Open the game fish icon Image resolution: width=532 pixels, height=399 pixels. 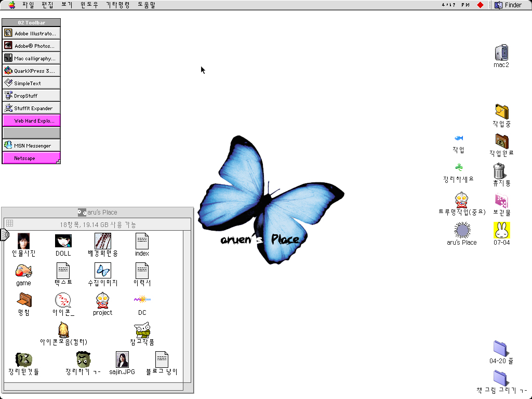click(23, 271)
